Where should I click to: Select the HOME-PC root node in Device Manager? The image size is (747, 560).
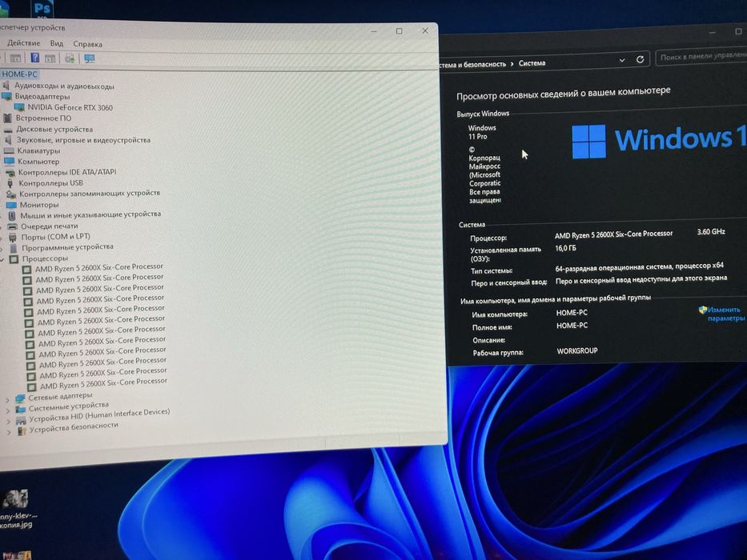click(x=19, y=74)
